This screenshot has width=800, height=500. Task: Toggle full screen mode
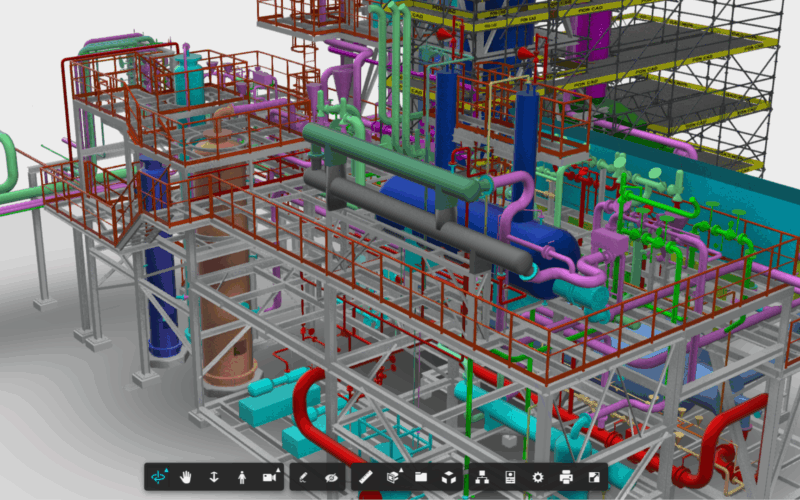[x=593, y=478]
